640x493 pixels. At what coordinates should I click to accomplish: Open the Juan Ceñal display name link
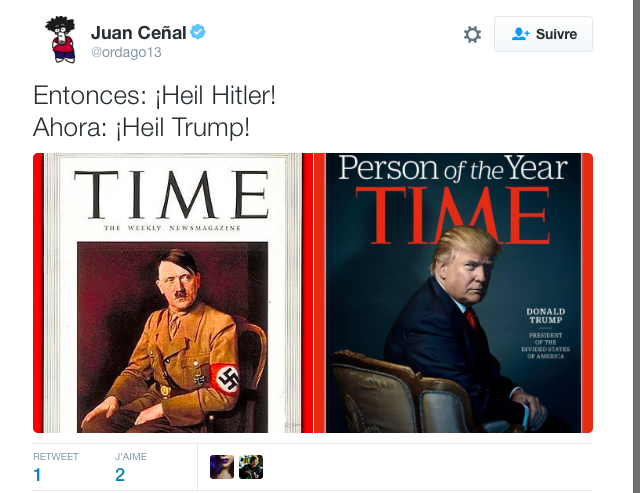tap(138, 32)
